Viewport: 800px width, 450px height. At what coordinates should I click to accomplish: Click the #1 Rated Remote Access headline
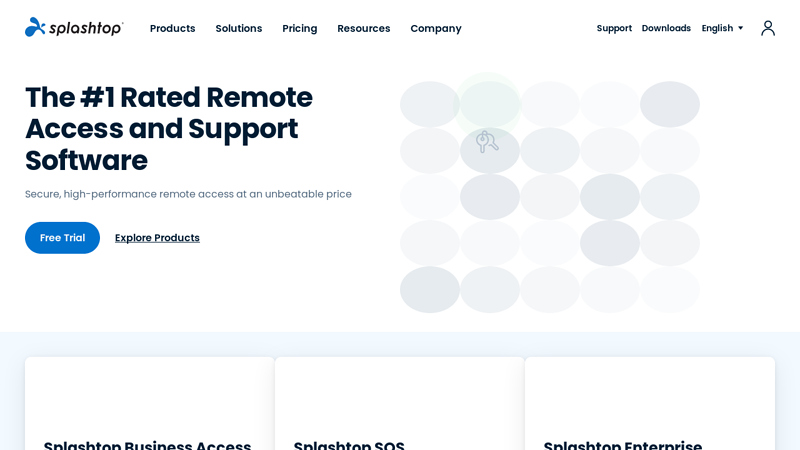[x=169, y=129]
